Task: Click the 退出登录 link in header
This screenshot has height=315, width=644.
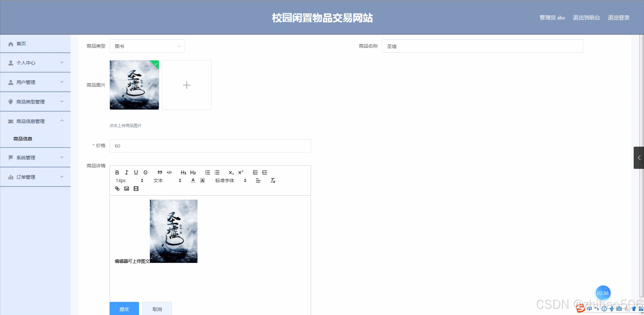Action: tap(619, 18)
